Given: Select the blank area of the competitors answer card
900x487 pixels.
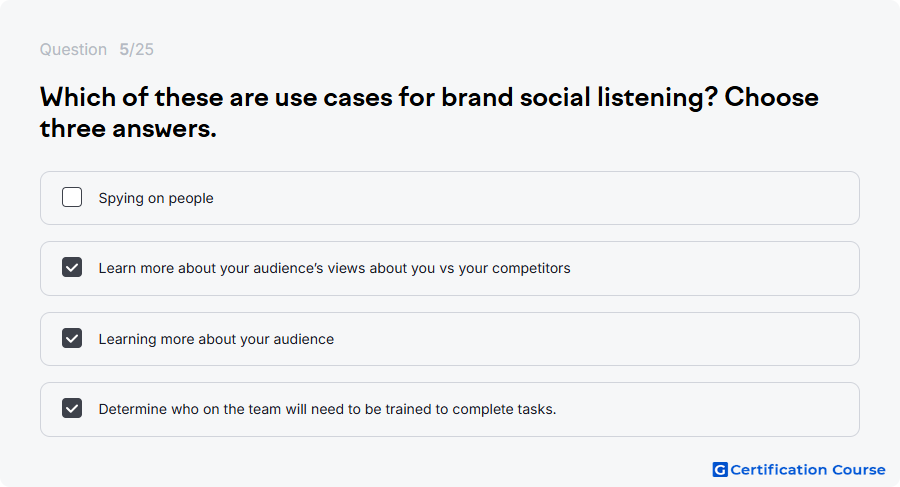Looking at the screenshot, I should 712,268.
